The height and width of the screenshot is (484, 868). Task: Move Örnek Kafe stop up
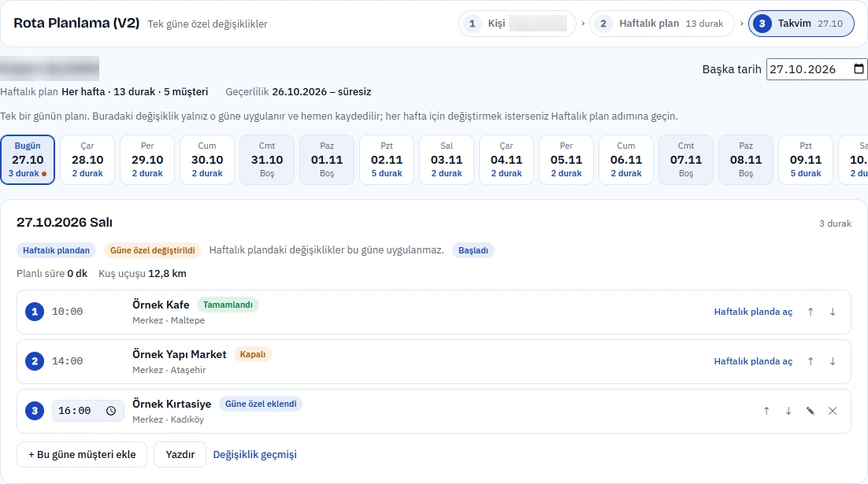(811, 312)
